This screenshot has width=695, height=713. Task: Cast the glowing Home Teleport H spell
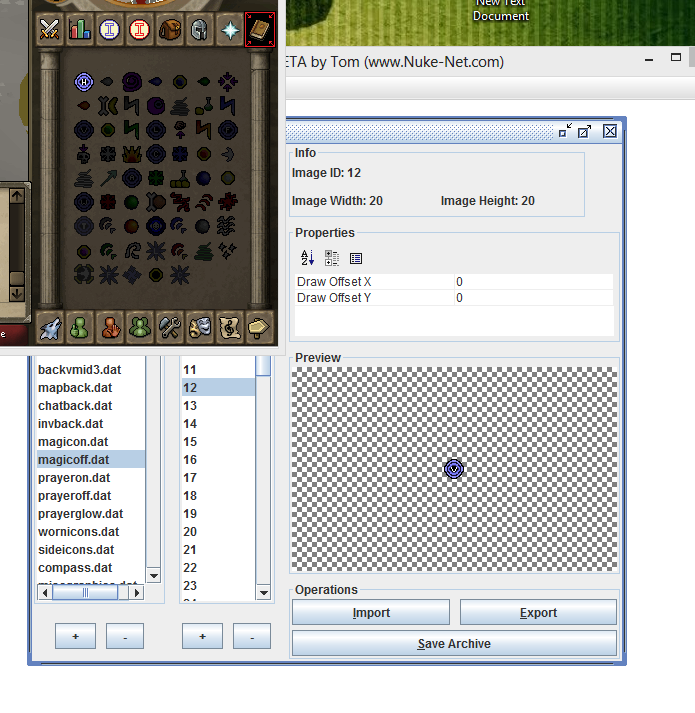(x=84, y=82)
